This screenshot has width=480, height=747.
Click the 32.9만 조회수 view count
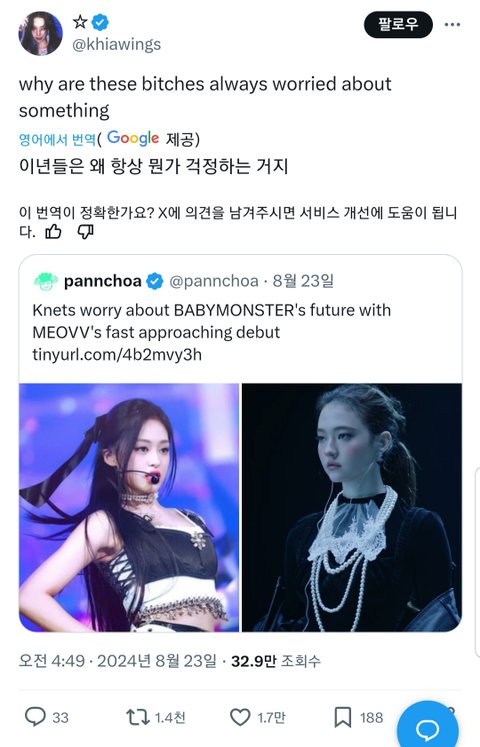[276, 661]
